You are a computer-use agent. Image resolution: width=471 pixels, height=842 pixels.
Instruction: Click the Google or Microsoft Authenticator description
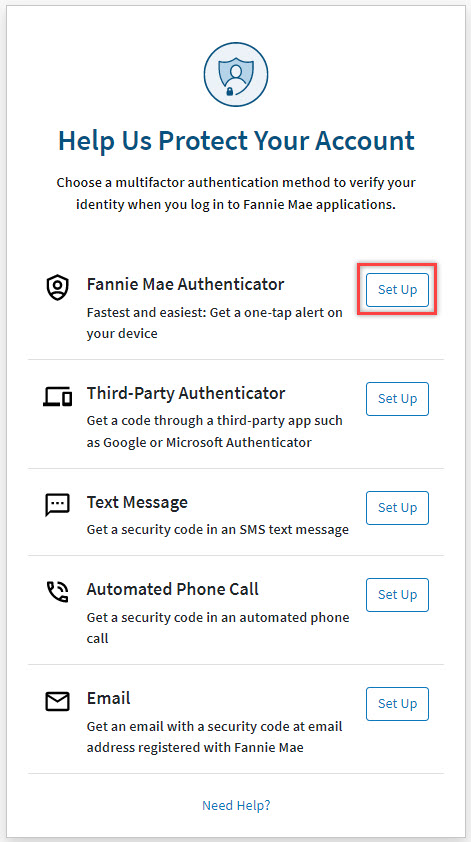click(215, 432)
